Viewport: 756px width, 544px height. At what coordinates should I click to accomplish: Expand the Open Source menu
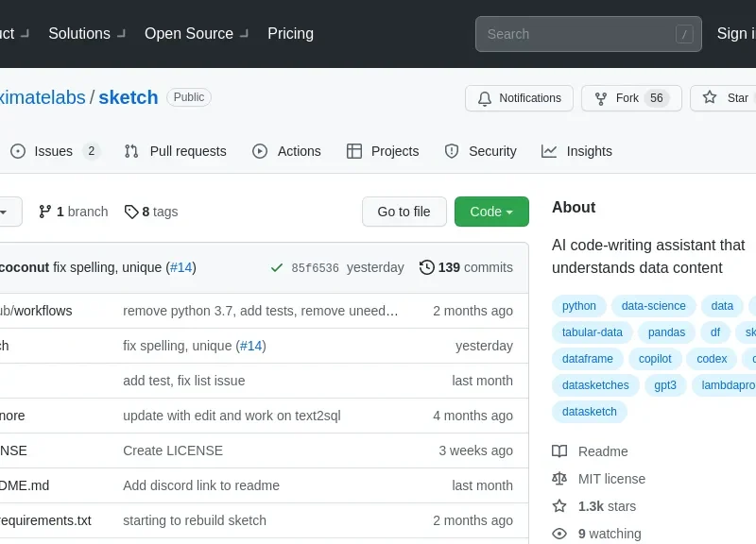pos(197,34)
